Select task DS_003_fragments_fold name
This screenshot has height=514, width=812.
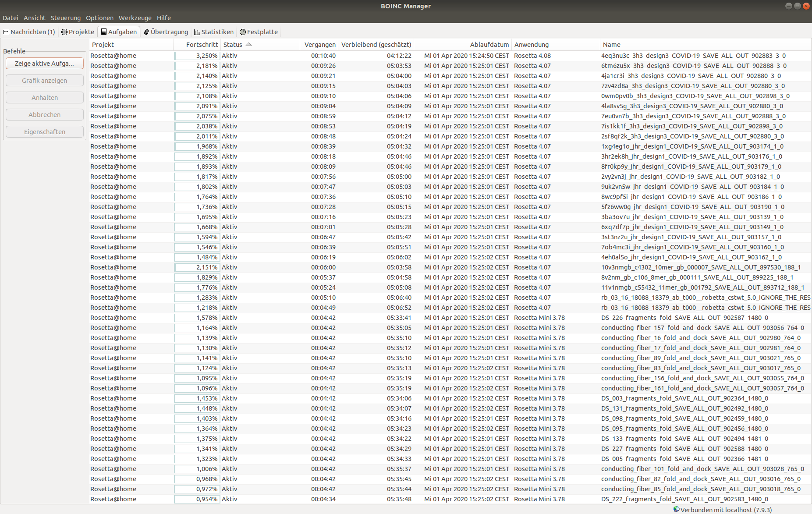[684, 398]
